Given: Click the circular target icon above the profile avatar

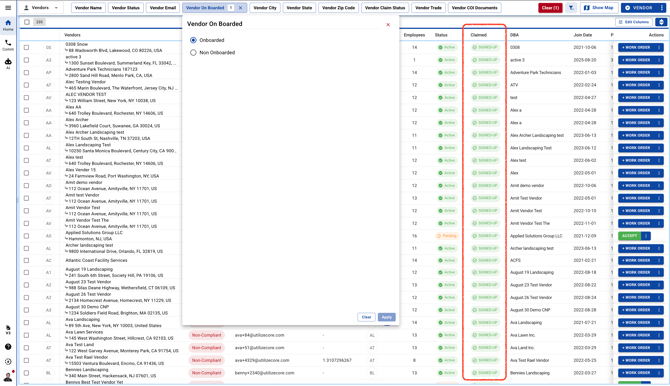Looking at the screenshot, I should click(8, 362).
